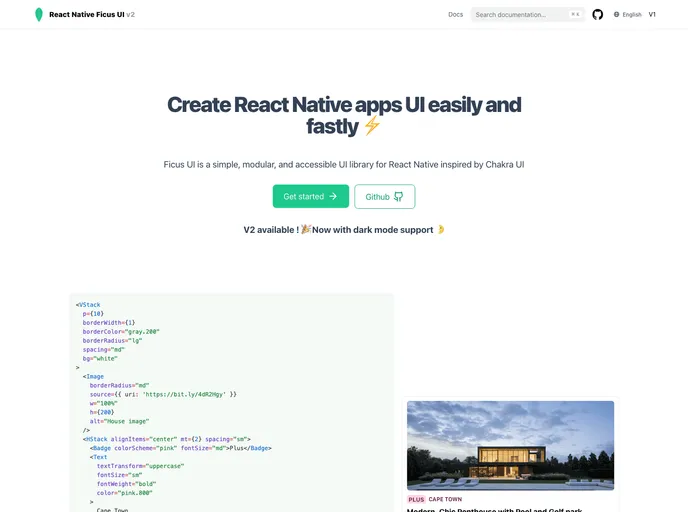The height and width of the screenshot is (512, 688).
Task: Click the HStack alignItems code line
Action: click(x=167, y=439)
